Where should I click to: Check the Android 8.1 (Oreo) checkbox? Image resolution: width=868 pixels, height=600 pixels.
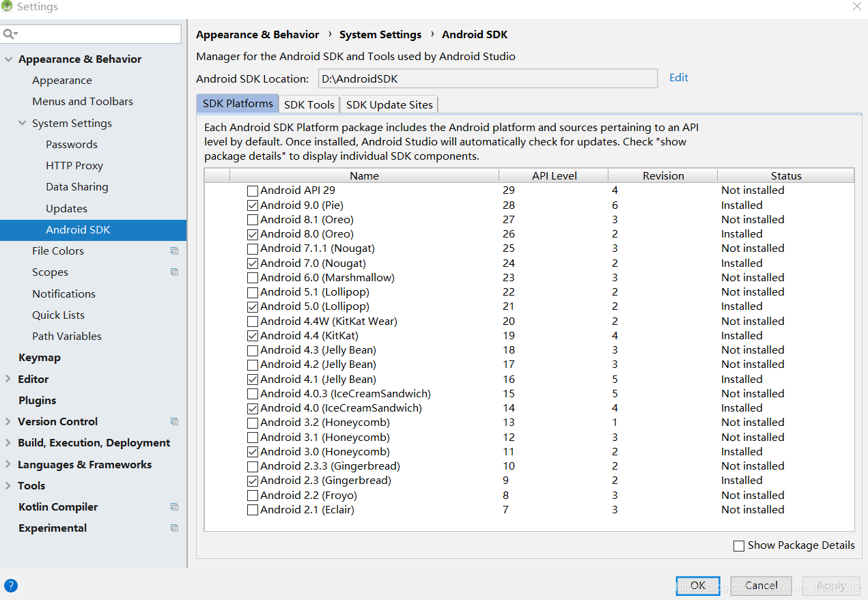[253, 220]
